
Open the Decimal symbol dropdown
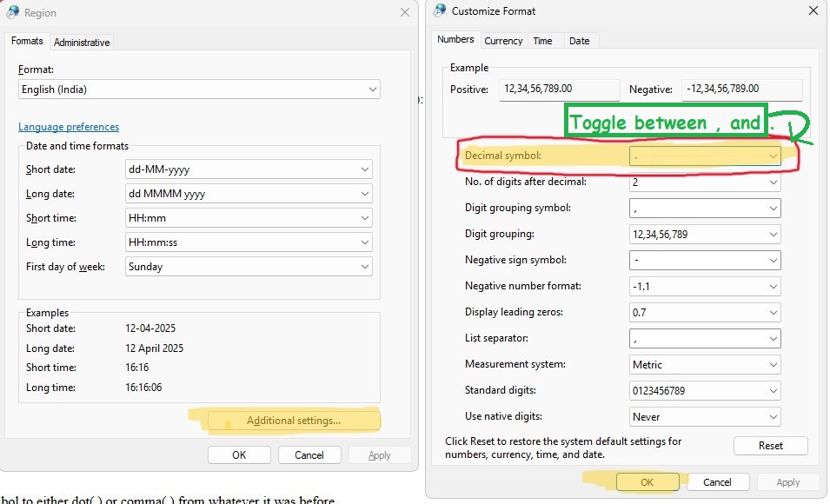705,156
